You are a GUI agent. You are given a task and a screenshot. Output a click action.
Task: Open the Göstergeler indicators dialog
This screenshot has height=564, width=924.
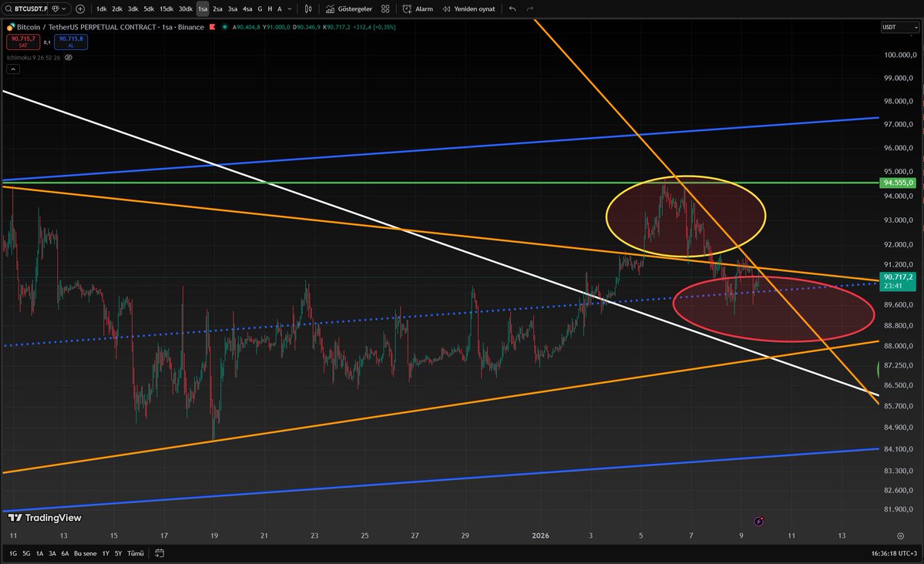349,8
